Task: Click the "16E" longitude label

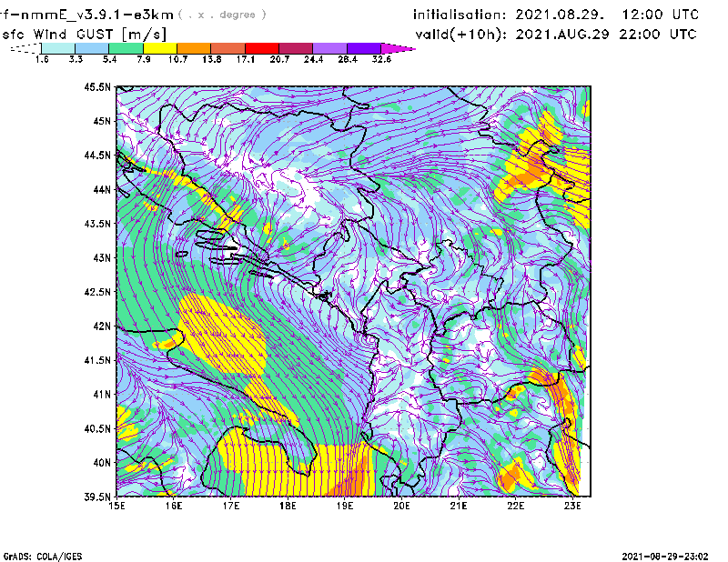Action: [174, 506]
